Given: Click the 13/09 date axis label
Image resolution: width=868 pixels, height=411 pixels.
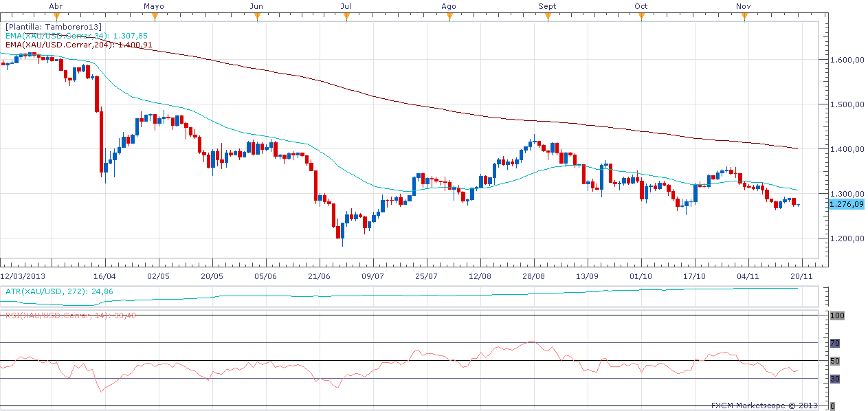Looking at the screenshot, I should click(x=587, y=276).
